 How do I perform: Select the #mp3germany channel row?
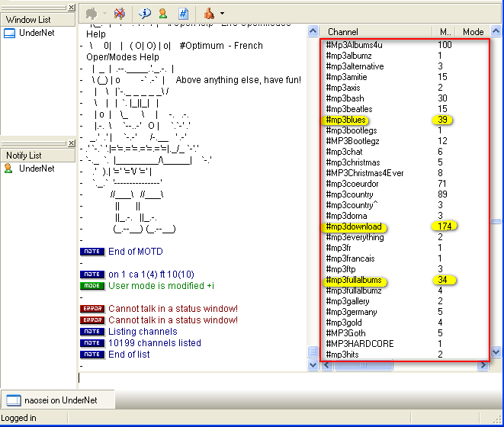tap(405, 312)
